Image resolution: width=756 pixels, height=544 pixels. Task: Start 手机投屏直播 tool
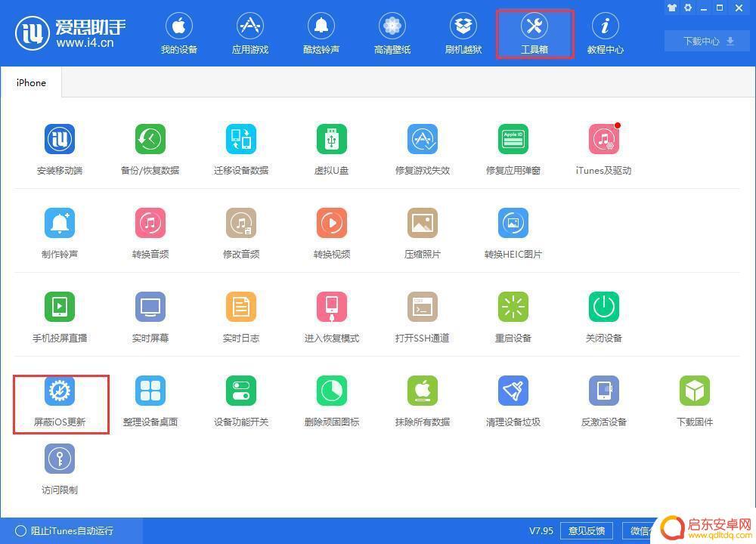60,307
